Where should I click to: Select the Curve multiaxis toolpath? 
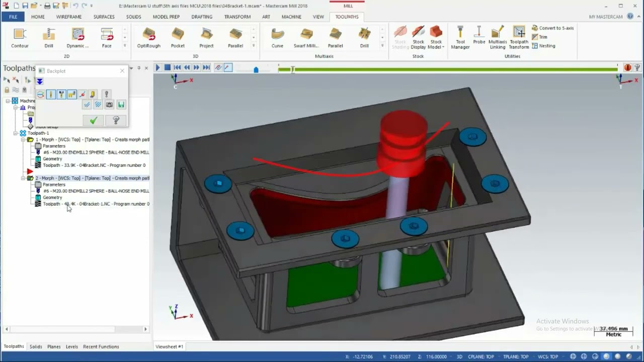tap(277, 38)
